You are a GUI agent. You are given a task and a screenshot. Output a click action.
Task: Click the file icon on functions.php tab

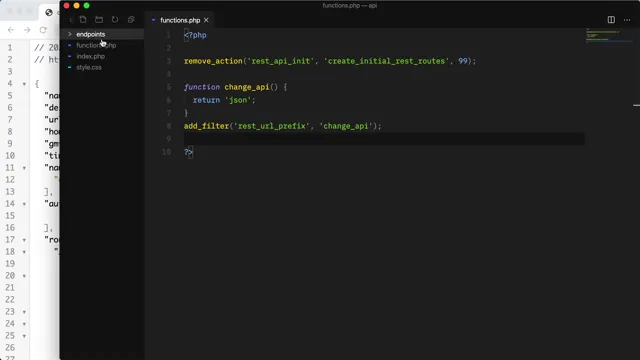tap(153, 20)
